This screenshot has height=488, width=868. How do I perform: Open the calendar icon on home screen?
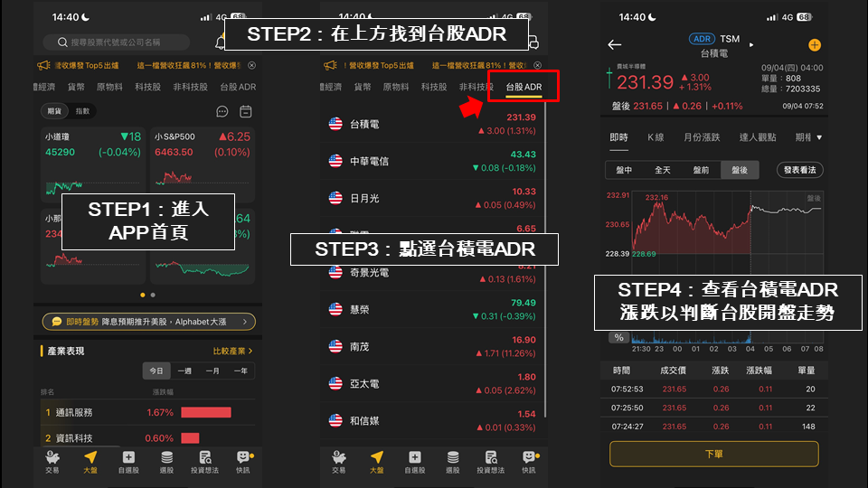[x=246, y=112]
